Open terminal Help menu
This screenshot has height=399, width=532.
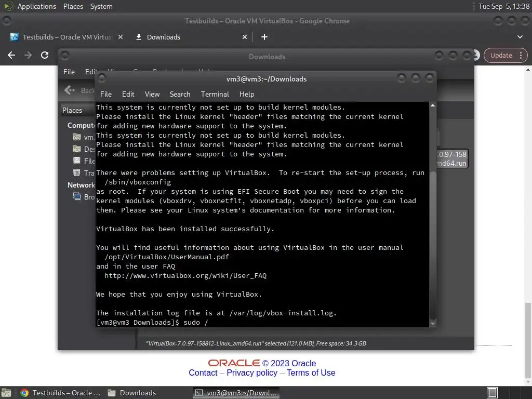(x=247, y=95)
